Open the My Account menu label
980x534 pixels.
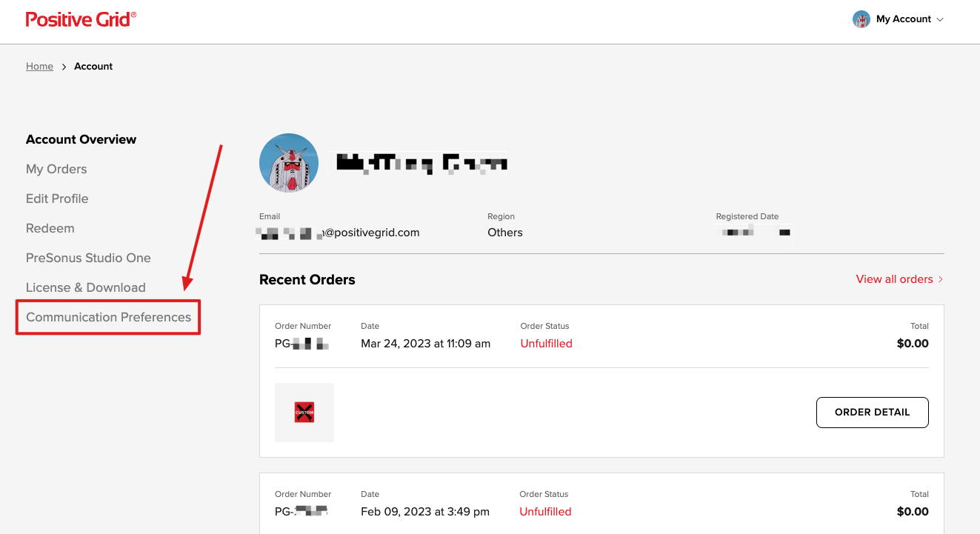click(x=903, y=19)
